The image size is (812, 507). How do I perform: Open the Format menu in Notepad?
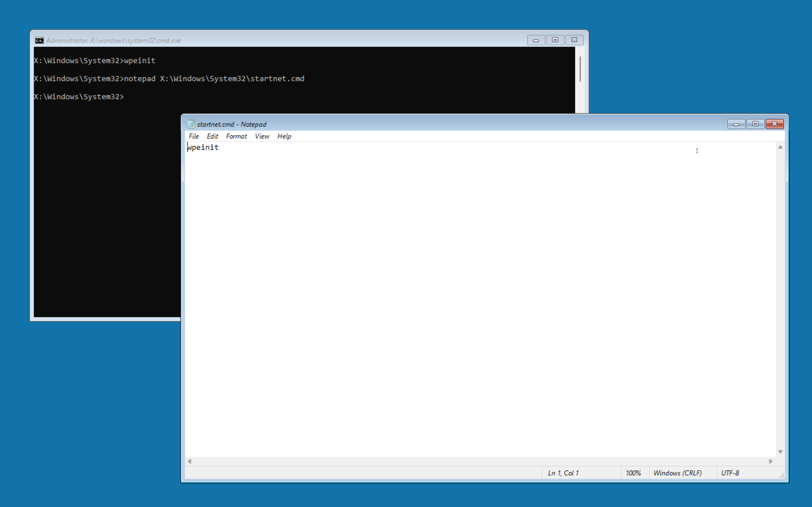[x=236, y=136]
